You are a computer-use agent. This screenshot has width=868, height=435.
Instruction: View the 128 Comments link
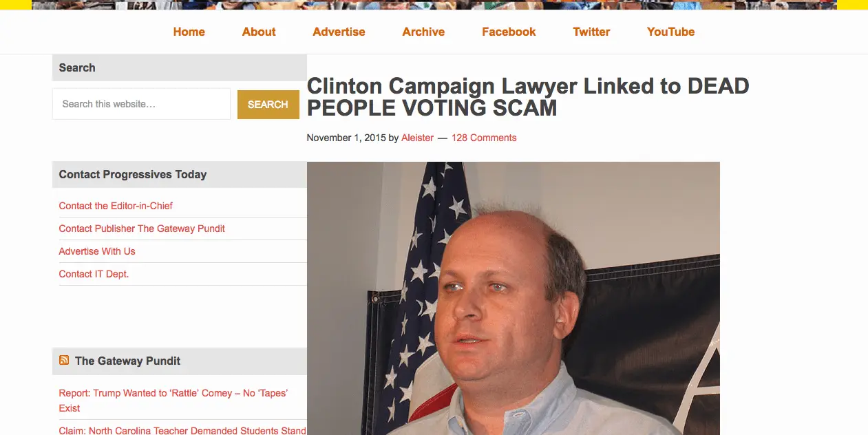[x=484, y=138]
